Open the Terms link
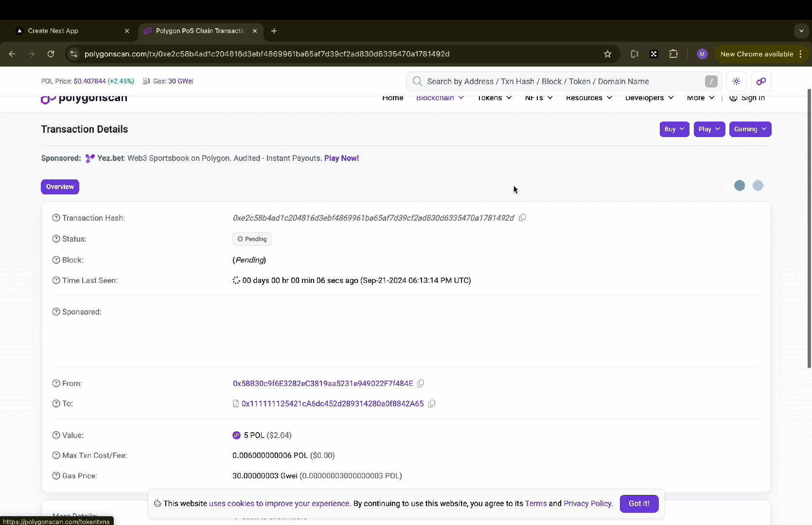 click(536, 504)
